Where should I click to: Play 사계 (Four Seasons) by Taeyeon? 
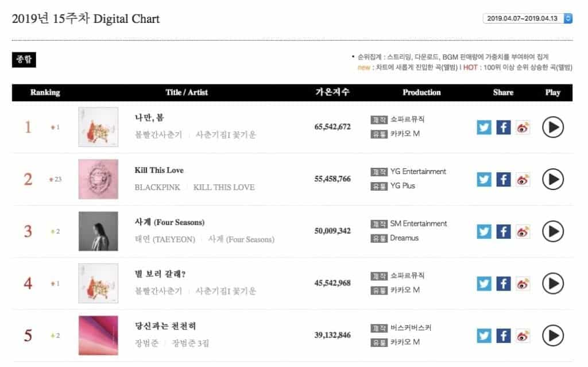pos(552,231)
